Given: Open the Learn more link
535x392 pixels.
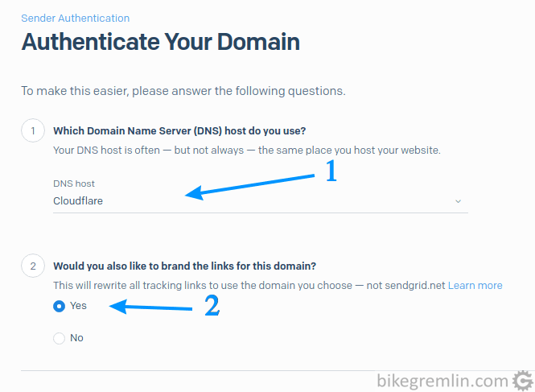Looking at the screenshot, I should pyautogui.click(x=475, y=285).
